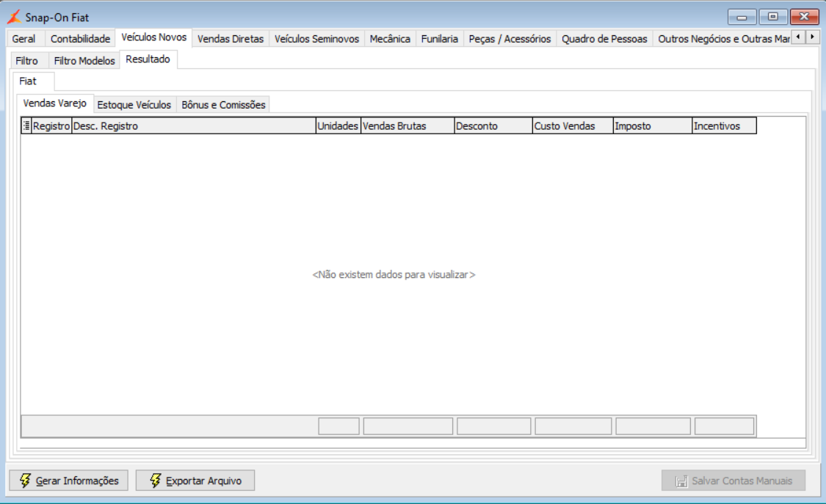Click the Custo Vendas footer total box
Image resolution: width=826 pixels, height=504 pixels.
tap(573, 426)
